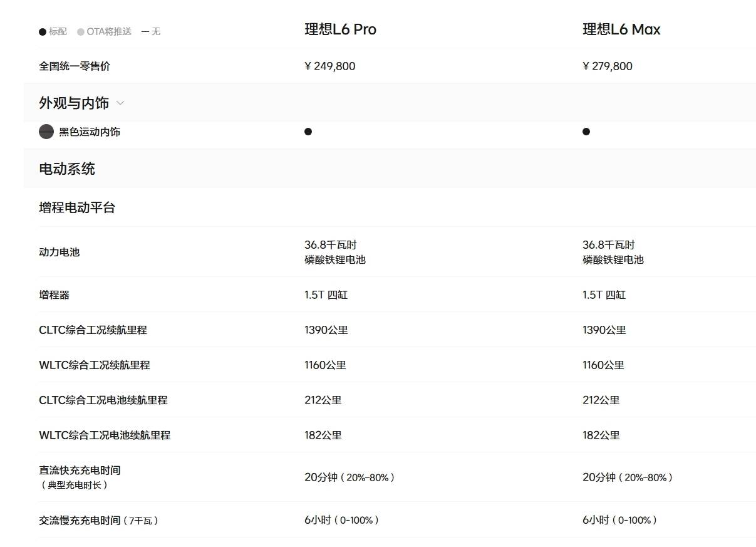Click the CLTC综合工况续航里程 row label

pyautogui.click(x=93, y=330)
